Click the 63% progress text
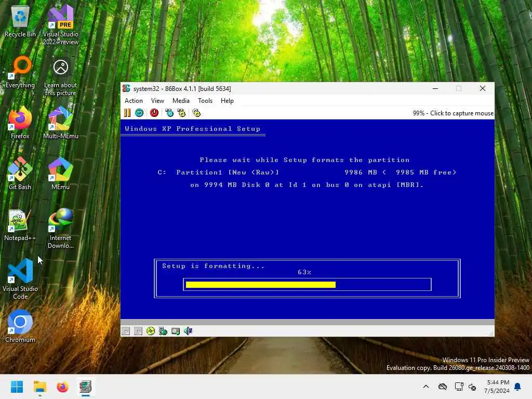 pyautogui.click(x=304, y=272)
